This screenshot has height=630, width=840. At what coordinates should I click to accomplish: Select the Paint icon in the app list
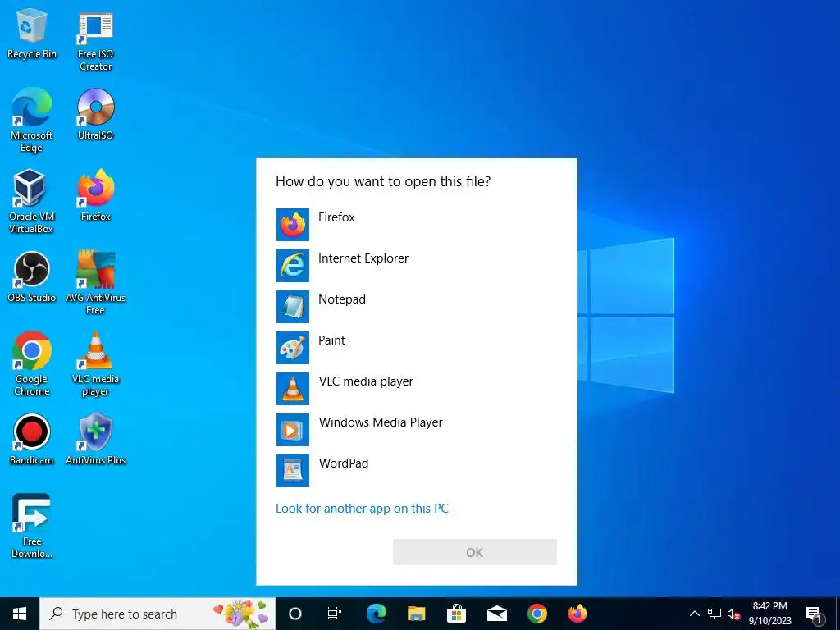point(293,348)
